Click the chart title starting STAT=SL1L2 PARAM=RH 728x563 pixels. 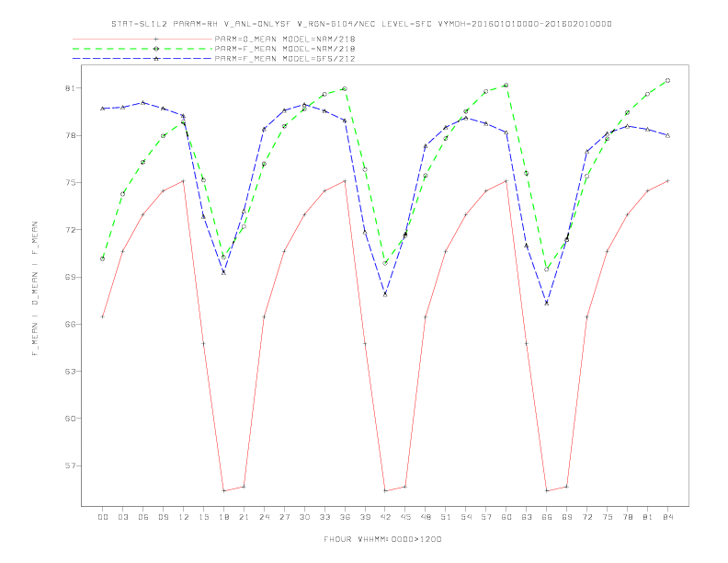tap(361, 24)
